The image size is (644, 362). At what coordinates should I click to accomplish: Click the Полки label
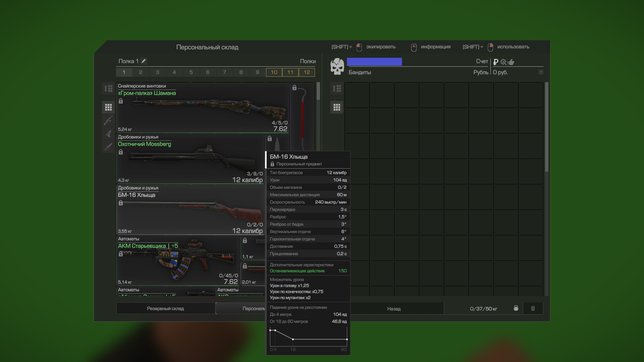pos(308,61)
